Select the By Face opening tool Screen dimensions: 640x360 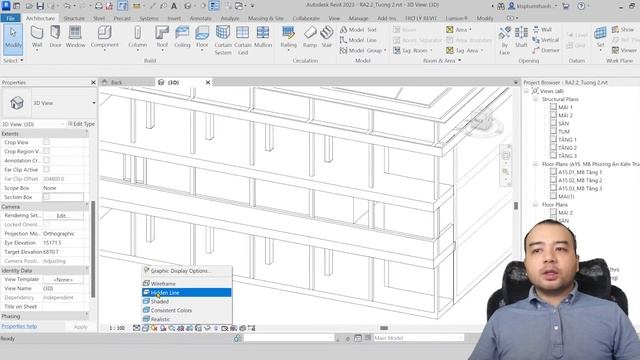(x=504, y=40)
